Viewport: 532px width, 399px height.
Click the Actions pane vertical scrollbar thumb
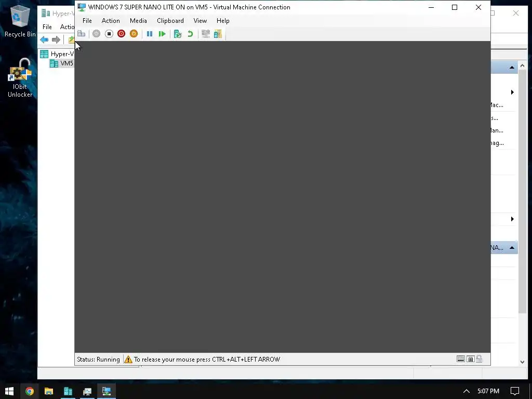pos(522,192)
